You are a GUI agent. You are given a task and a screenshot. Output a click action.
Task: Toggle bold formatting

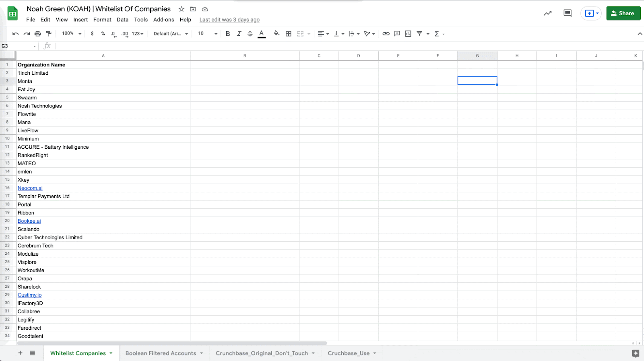(x=228, y=34)
